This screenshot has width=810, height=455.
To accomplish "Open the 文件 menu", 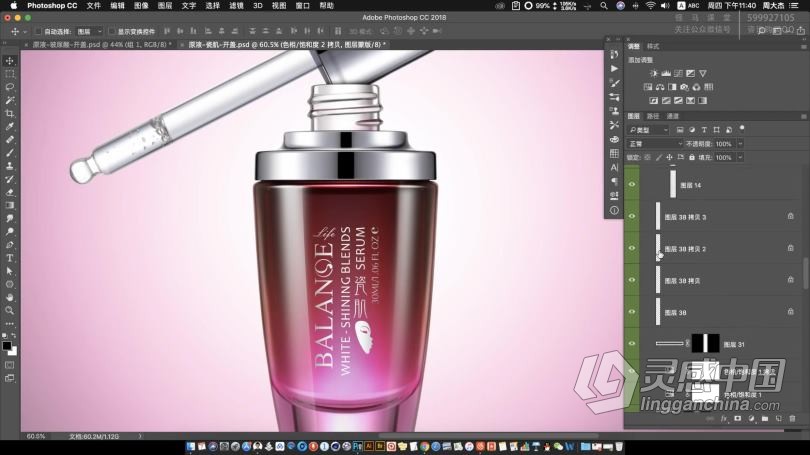I will [94, 6].
